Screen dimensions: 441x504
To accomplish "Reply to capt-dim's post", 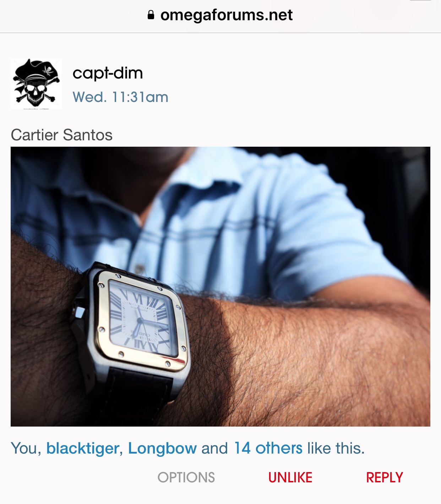I will [385, 477].
